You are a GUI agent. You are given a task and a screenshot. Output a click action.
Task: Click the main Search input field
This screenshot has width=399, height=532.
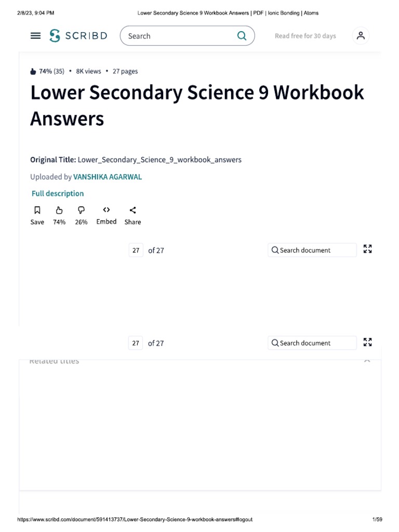(179, 36)
